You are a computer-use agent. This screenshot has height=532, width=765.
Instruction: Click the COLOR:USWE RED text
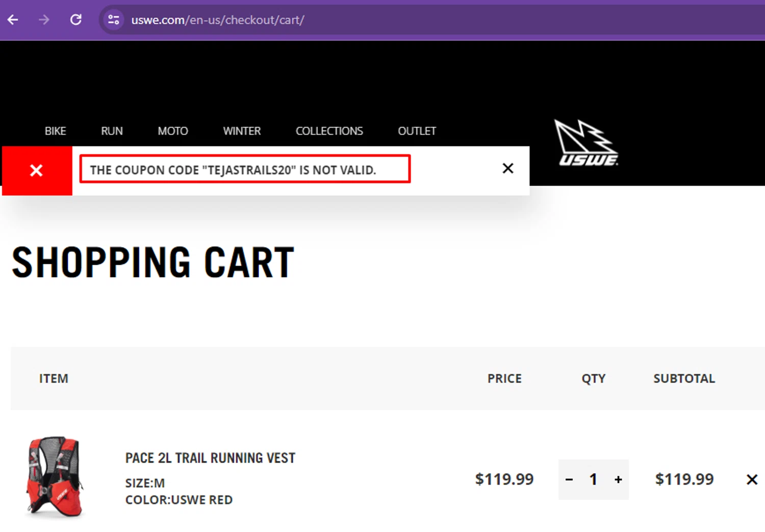179,500
